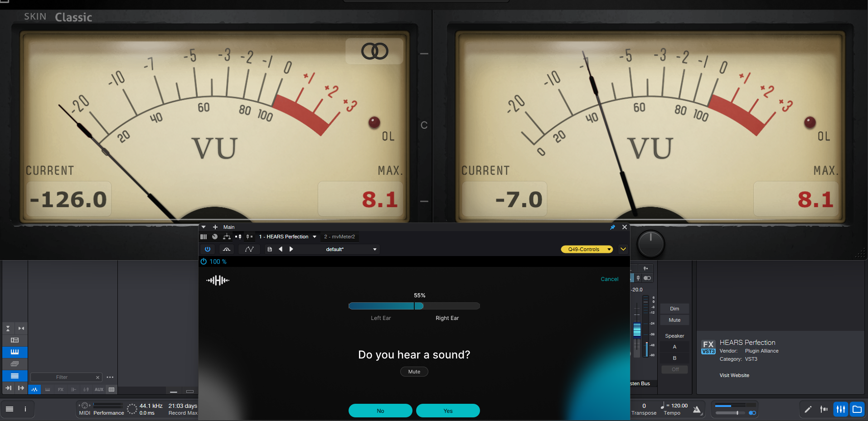
Task: Select the audio waveform channel filter tab
Action: point(34,389)
